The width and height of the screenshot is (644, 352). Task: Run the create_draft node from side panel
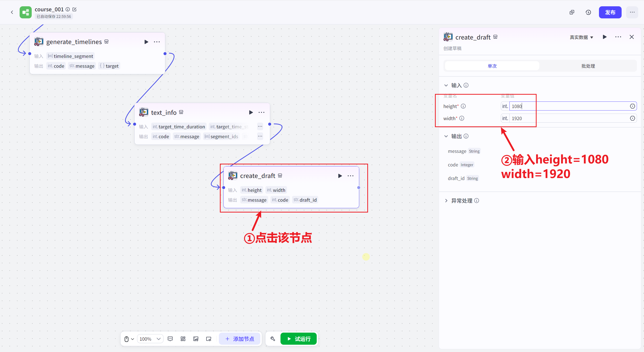pos(605,37)
